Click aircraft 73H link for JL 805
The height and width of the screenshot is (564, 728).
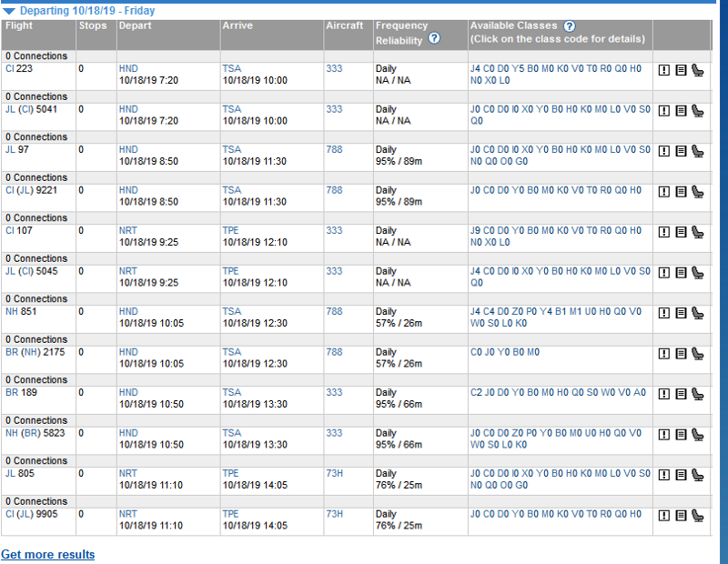click(x=334, y=473)
